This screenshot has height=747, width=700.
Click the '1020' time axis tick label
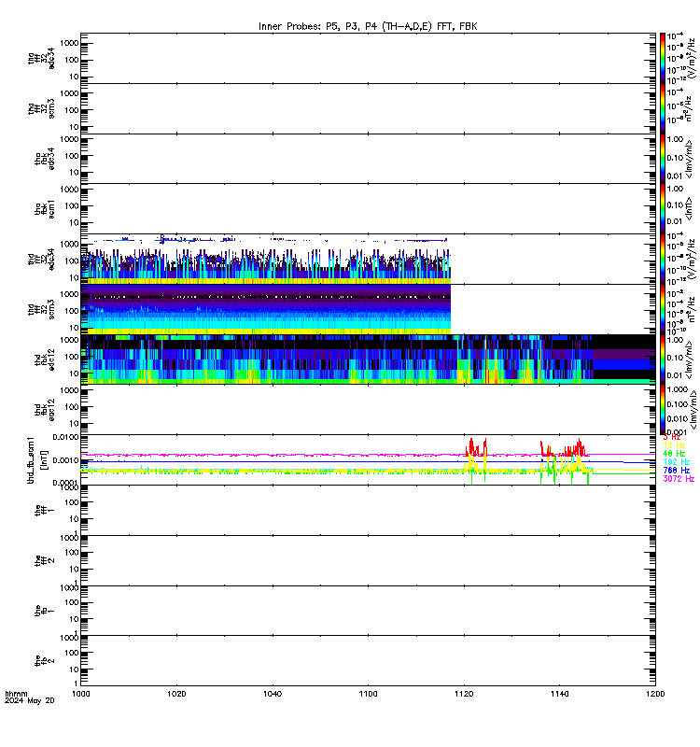(176, 694)
